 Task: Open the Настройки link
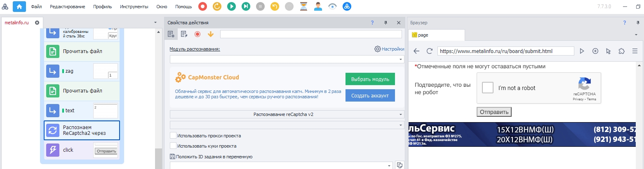tap(389, 49)
